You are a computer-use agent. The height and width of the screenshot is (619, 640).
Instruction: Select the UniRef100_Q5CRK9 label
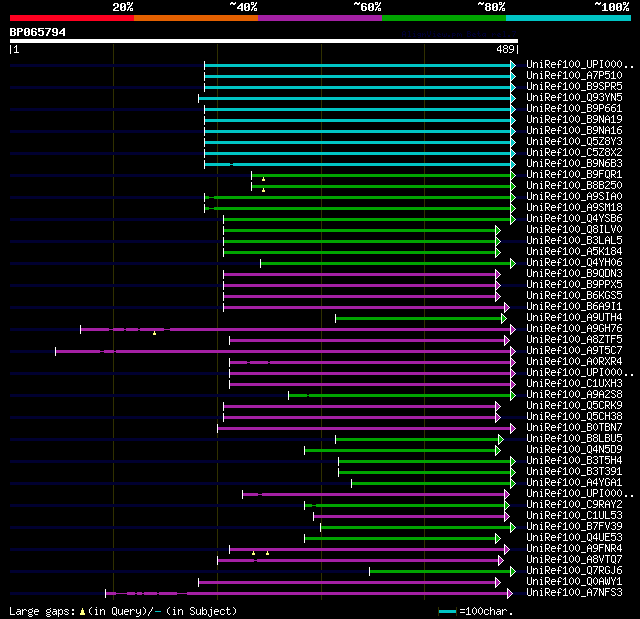[x=574, y=406]
